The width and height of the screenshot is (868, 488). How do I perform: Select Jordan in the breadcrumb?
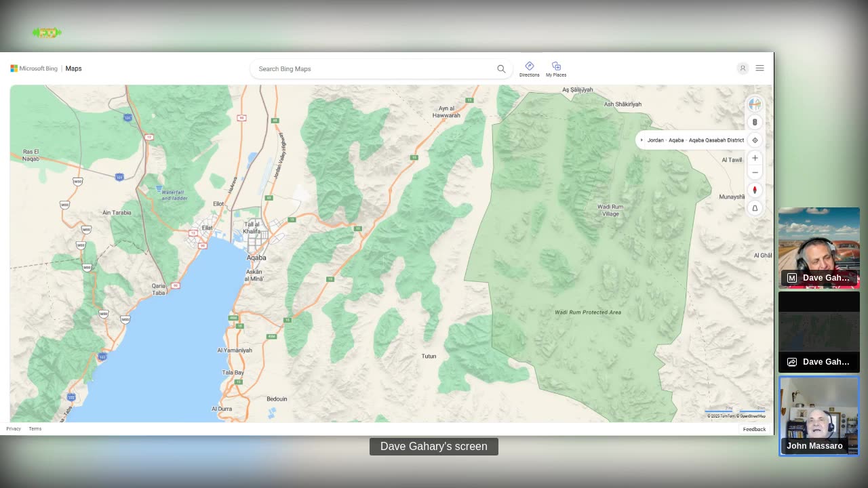click(x=655, y=140)
